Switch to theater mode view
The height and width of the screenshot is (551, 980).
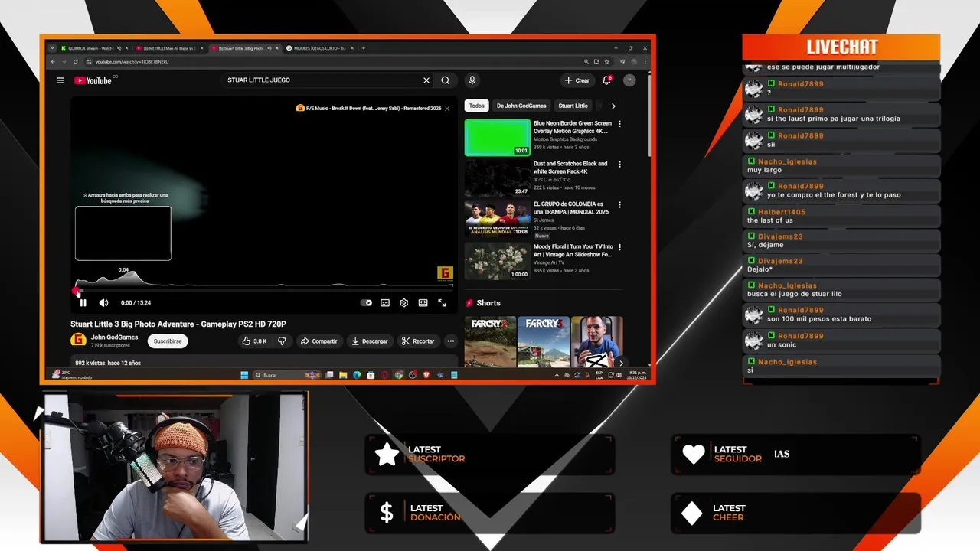(x=423, y=303)
